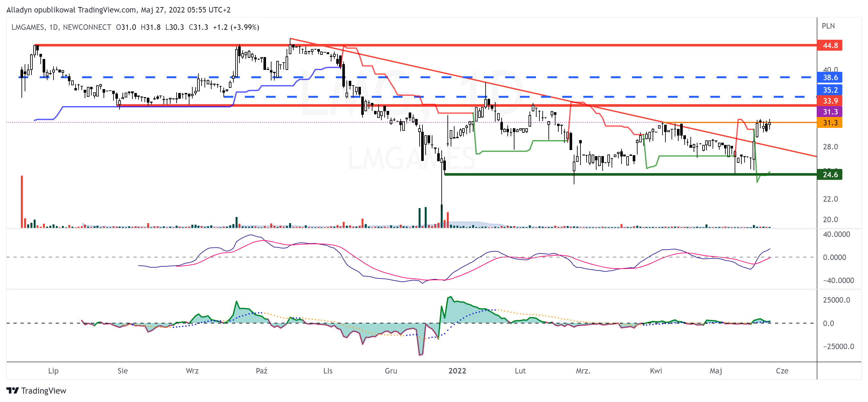Image resolution: width=868 pixels, height=402 pixels.
Task: Click the PLN currency label
Action: [828, 26]
